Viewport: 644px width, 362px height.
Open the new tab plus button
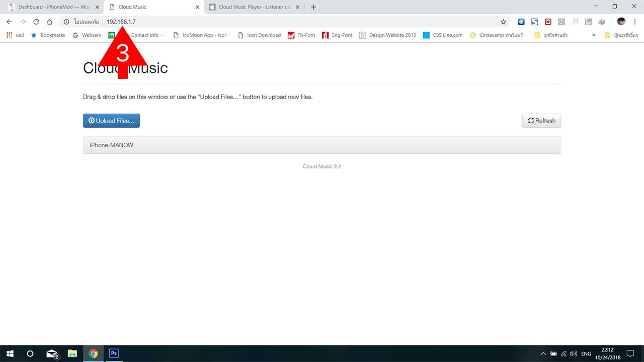313,7
